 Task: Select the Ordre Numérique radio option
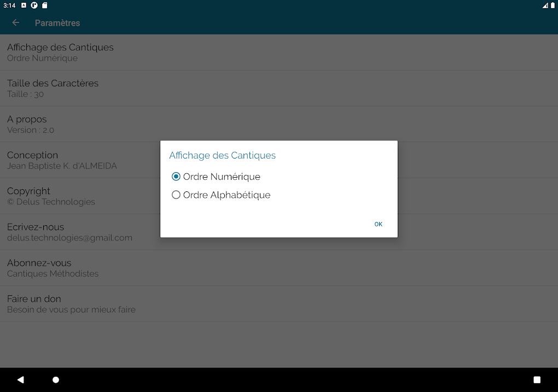click(176, 177)
